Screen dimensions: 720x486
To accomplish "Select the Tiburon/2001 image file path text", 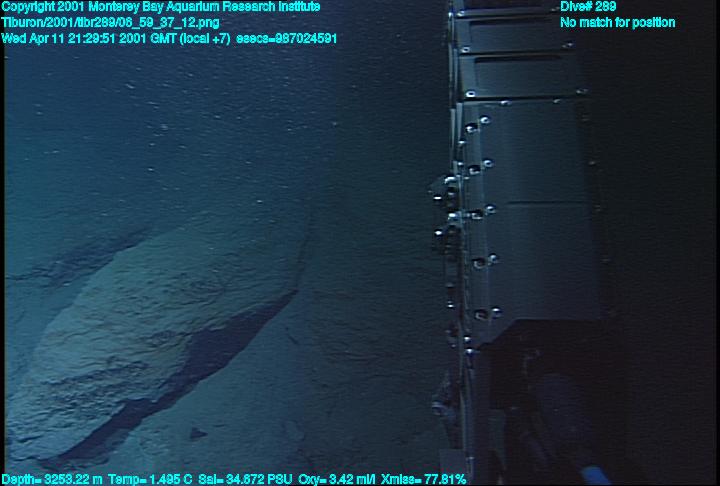I will tap(110, 23).
